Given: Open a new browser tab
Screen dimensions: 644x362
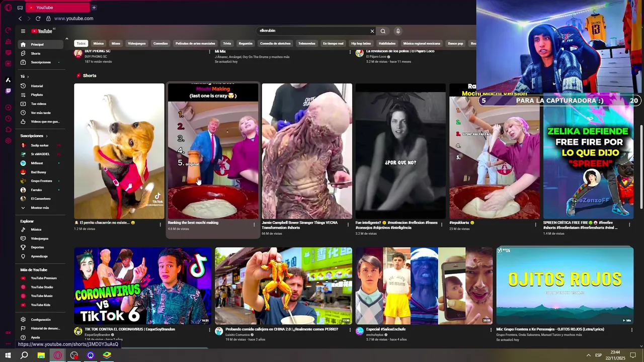Looking at the screenshot, I should click(94, 8).
